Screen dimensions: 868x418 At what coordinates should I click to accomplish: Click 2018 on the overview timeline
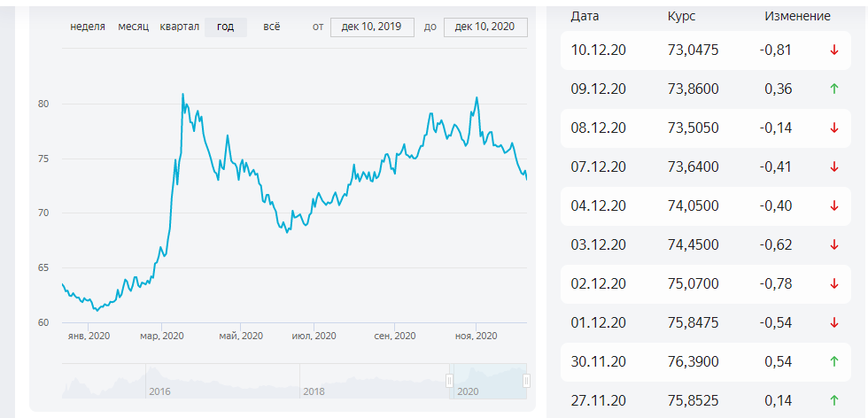click(314, 391)
